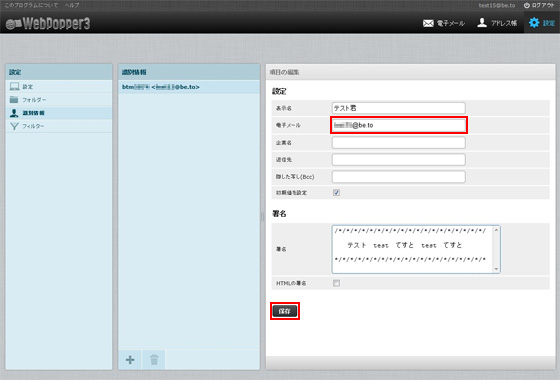Click the 表示名 field containing テスト君
The width and height of the screenshot is (560, 380).
tap(399, 108)
